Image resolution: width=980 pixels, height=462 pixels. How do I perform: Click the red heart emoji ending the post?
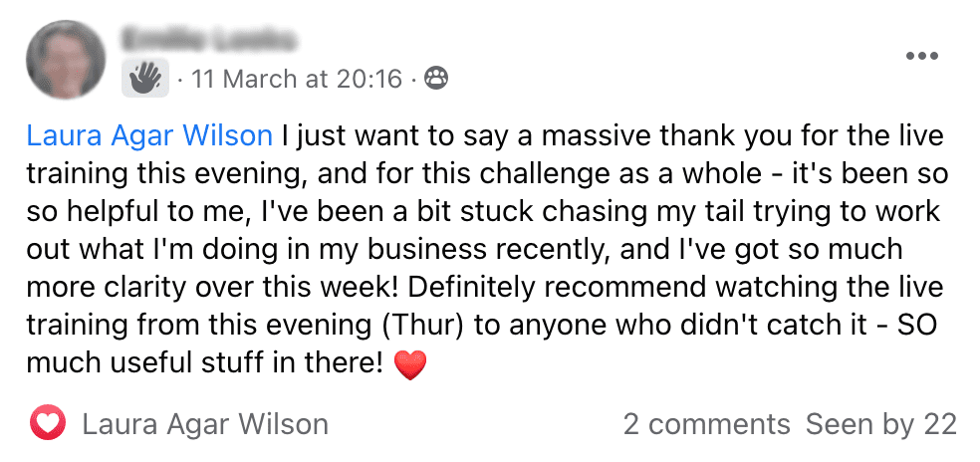coord(410,365)
